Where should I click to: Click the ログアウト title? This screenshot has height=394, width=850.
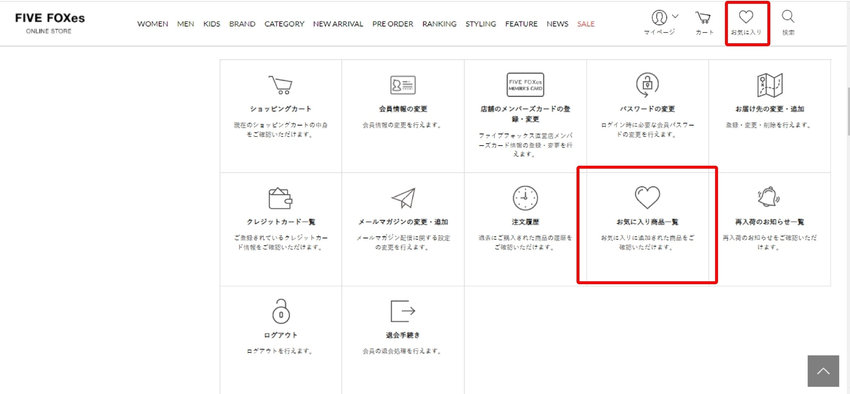point(281,335)
